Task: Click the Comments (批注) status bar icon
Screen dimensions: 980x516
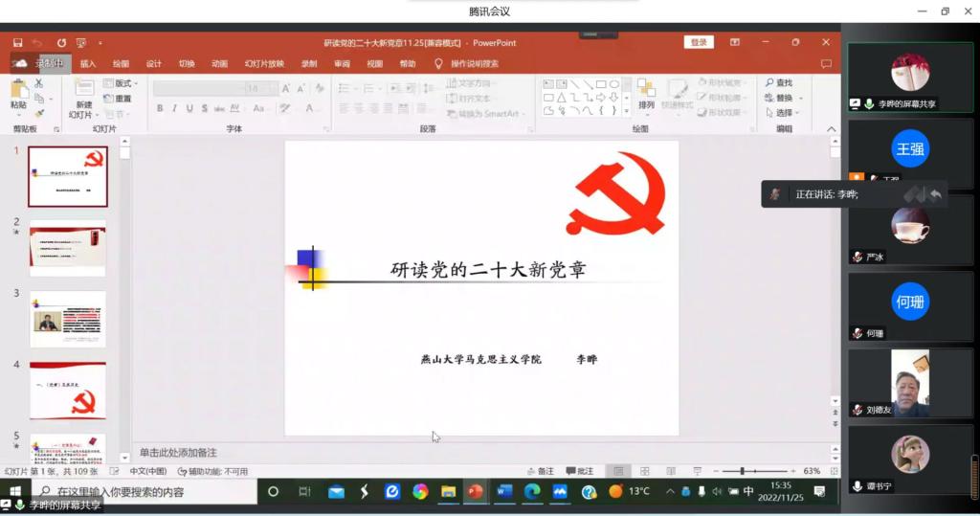Action: 579,471
